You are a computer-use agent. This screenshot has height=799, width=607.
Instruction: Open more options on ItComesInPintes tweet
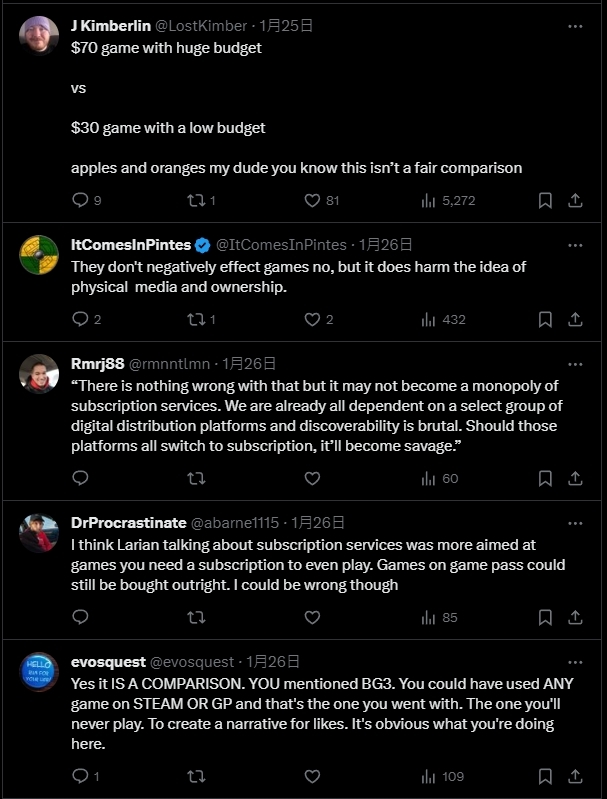click(575, 245)
